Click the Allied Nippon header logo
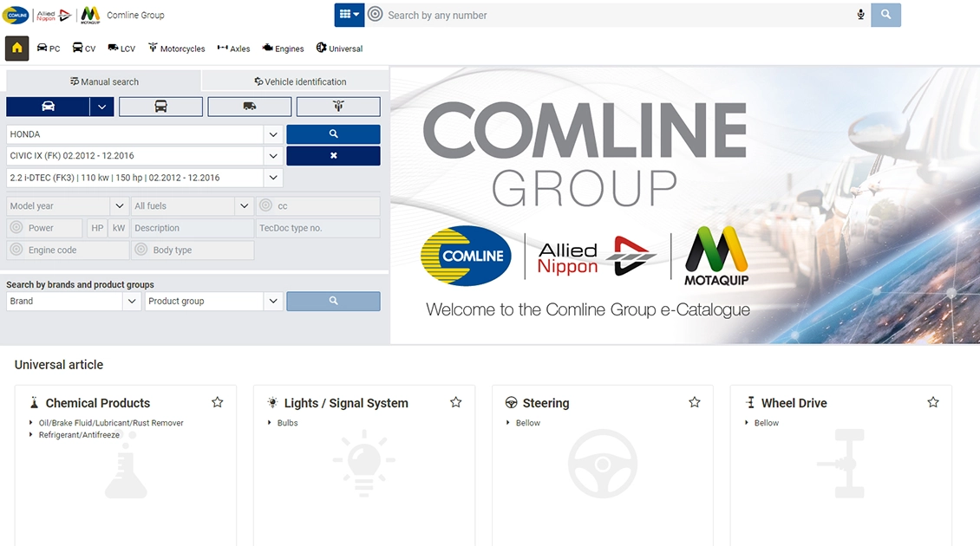This screenshot has height=546, width=980. 54,15
